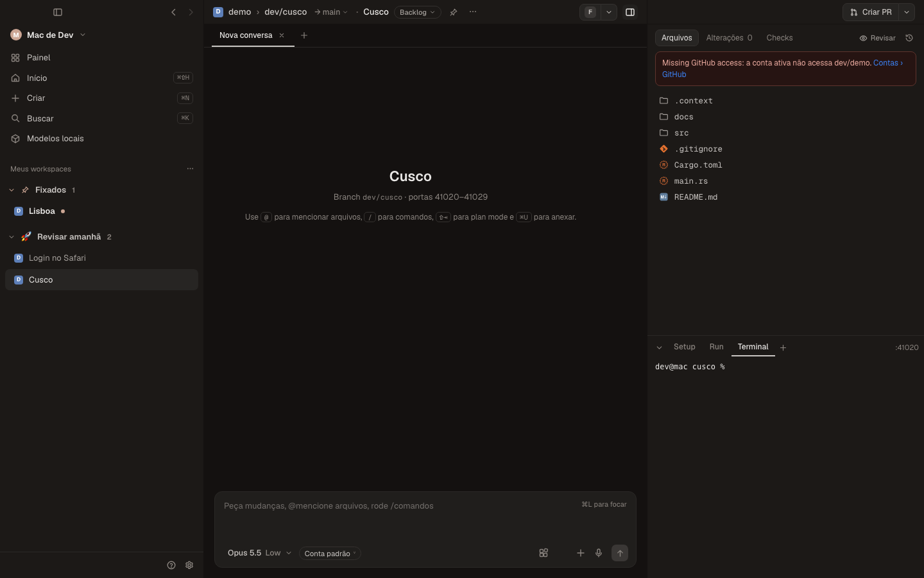Open the Criar PR dropdown arrow
The width and height of the screenshot is (924, 578).
point(907,12)
